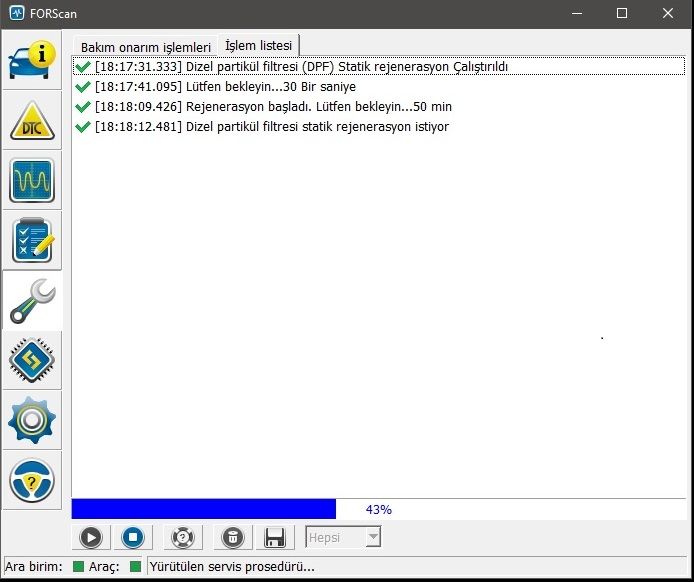Open the steering wheel help section

coord(32,481)
